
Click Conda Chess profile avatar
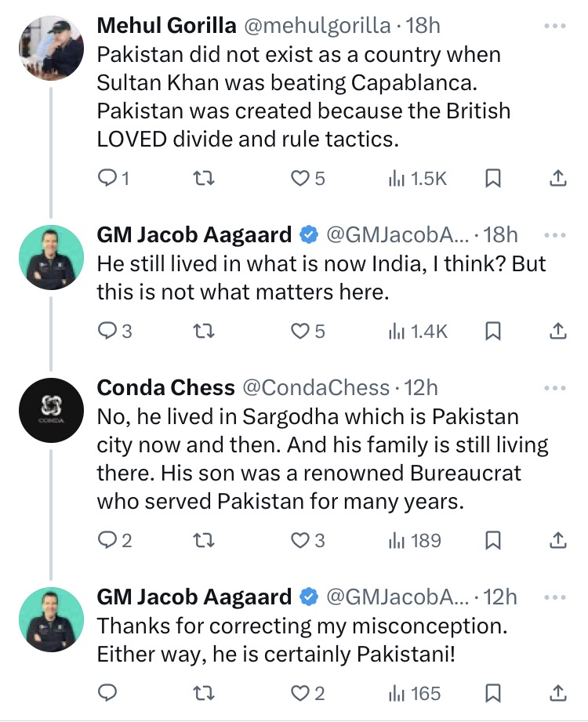click(51, 406)
